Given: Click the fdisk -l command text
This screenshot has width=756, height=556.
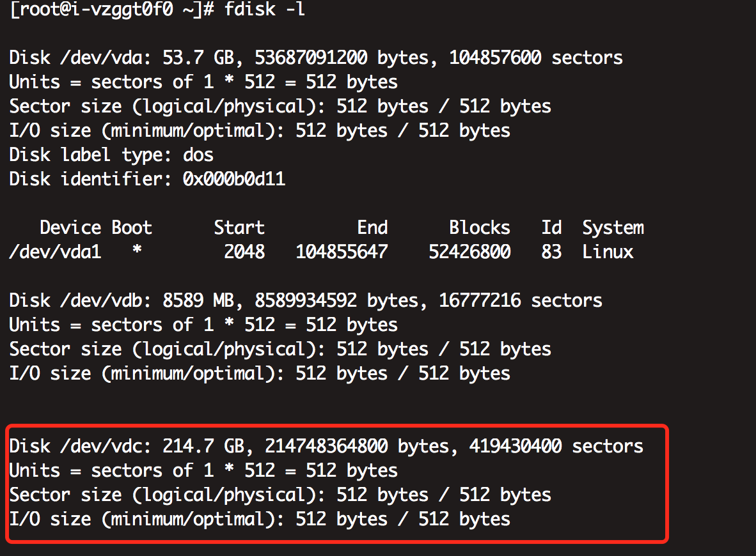Looking at the screenshot, I should [x=265, y=11].
